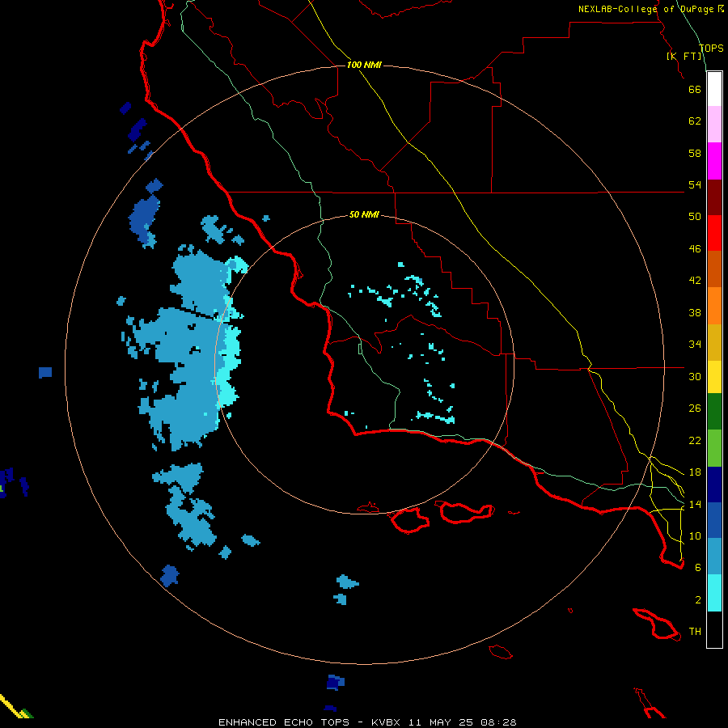This screenshot has width=728, height=728.
Task: Click the bright red legend color band
Action: (x=714, y=233)
